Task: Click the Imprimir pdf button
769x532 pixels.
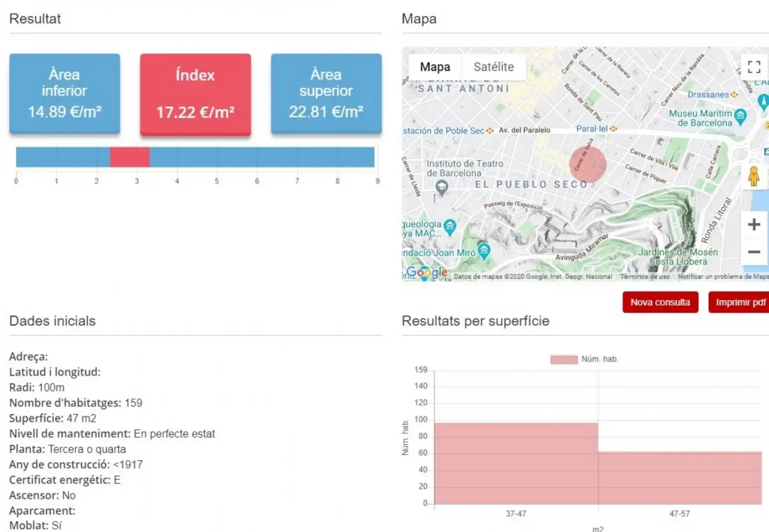Action: tap(740, 302)
